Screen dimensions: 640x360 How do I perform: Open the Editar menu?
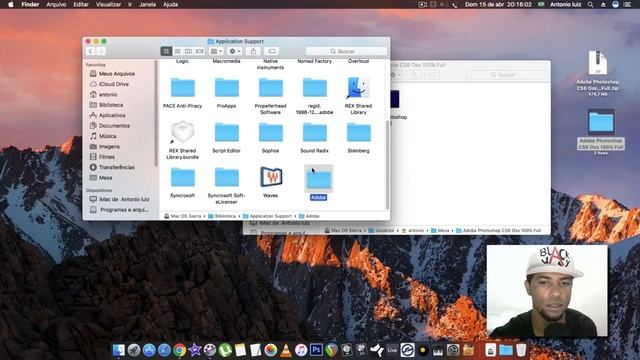tap(81, 4)
